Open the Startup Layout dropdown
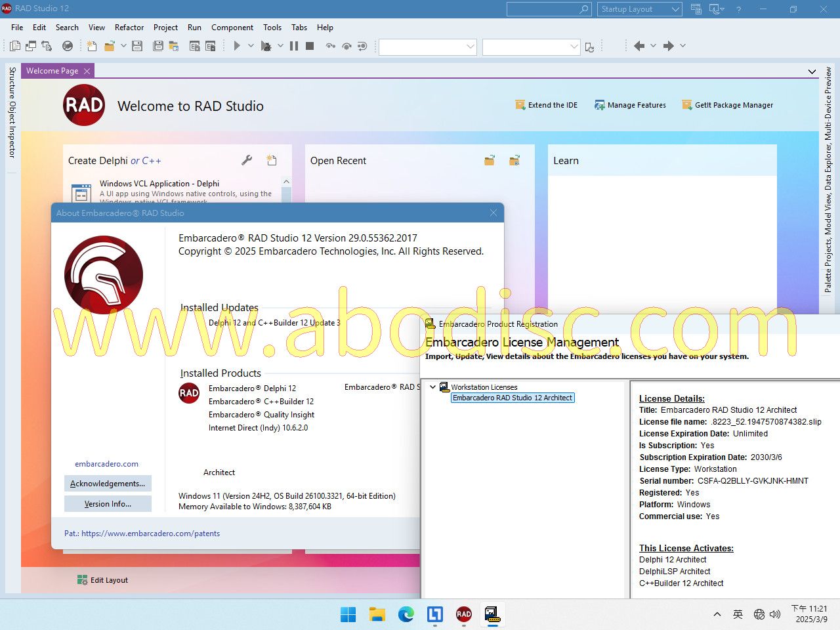This screenshot has height=630, width=840. pyautogui.click(x=640, y=9)
